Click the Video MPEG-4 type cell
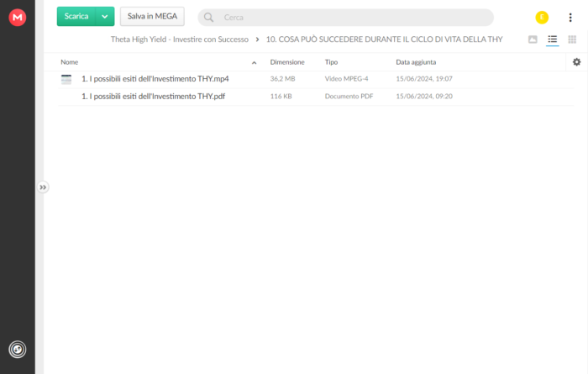The image size is (588, 374). point(346,79)
